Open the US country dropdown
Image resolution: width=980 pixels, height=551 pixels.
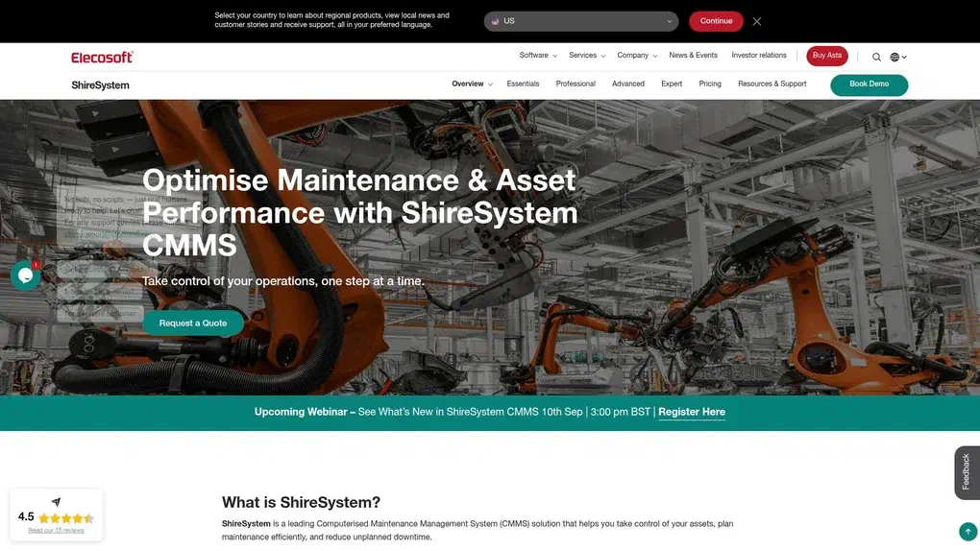580,21
